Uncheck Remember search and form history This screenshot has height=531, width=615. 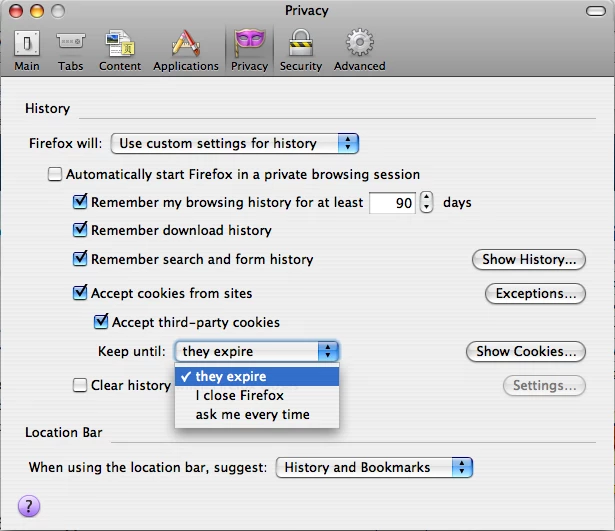80,258
